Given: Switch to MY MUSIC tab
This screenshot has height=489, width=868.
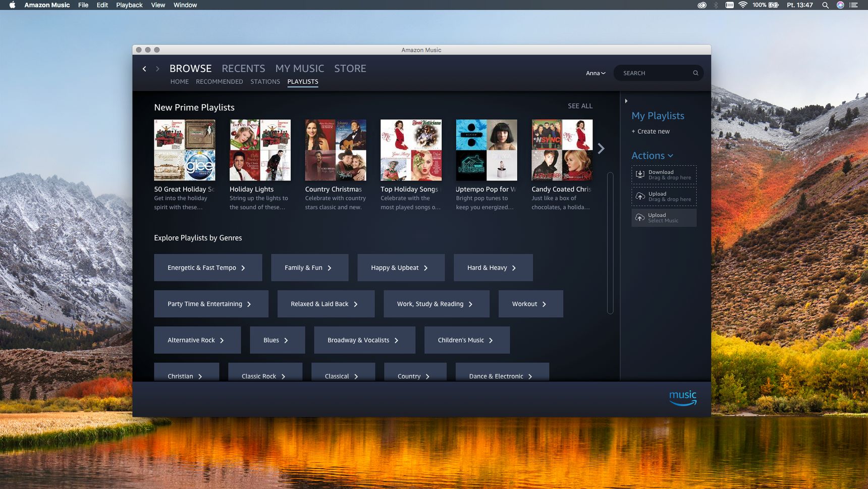Looking at the screenshot, I should 300,68.
